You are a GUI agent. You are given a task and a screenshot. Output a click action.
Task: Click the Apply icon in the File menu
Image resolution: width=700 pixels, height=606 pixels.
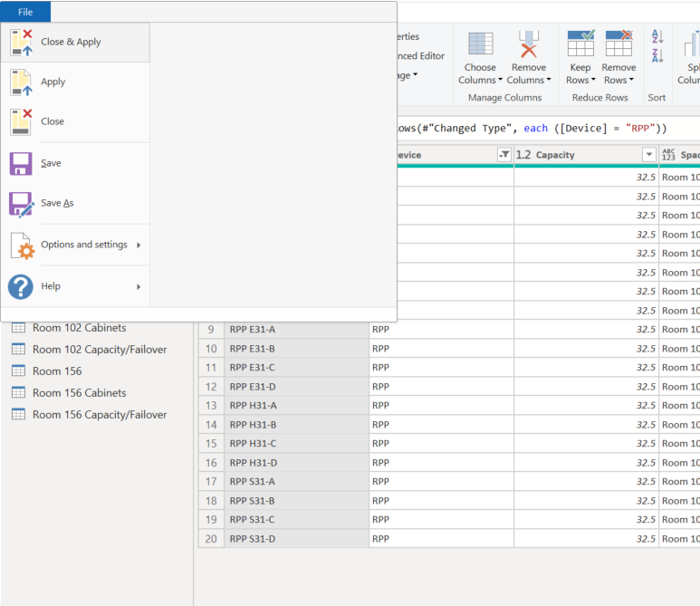(x=21, y=82)
